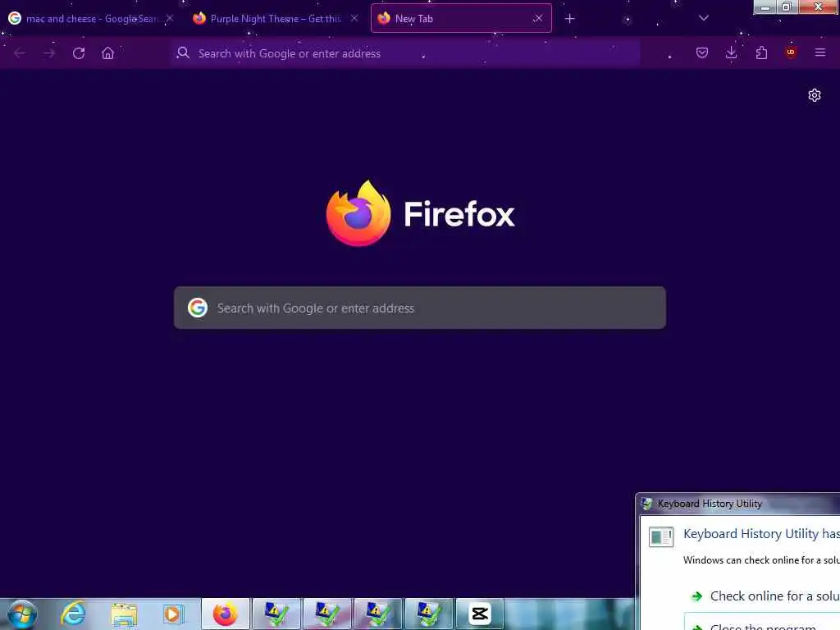This screenshot has height=630, width=840.
Task: Close the New Tab tab
Action: coord(538,18)
